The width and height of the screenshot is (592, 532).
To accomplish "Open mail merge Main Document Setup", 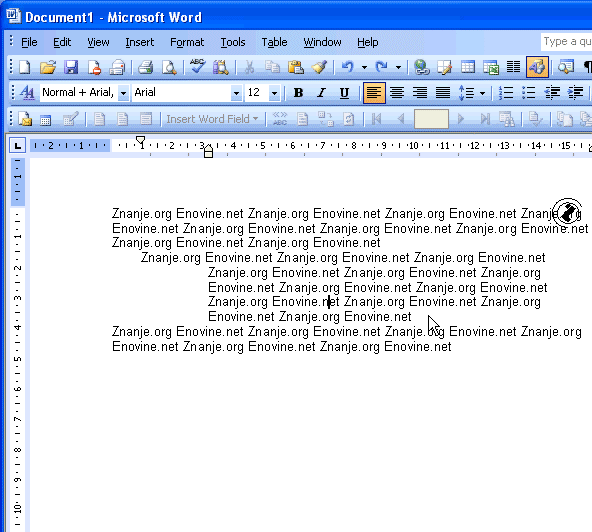I will [x=25, y=119].
